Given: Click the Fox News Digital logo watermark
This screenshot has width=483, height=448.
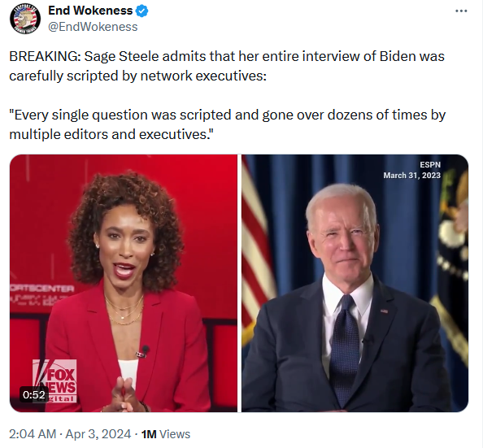Looking at the screenshot, I should (54, 381).
